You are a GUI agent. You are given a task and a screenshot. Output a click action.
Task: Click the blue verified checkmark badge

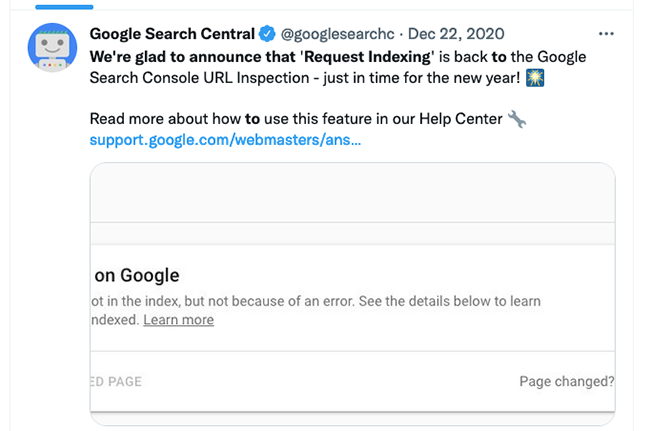tap(267, 34)
